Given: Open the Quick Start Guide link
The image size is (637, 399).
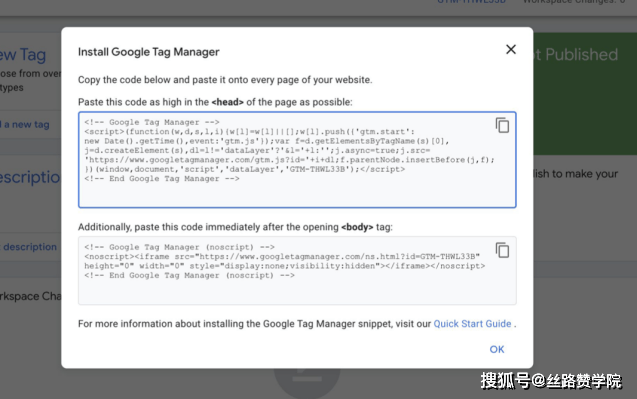Looking at the screenshot, I should (472, 324).
